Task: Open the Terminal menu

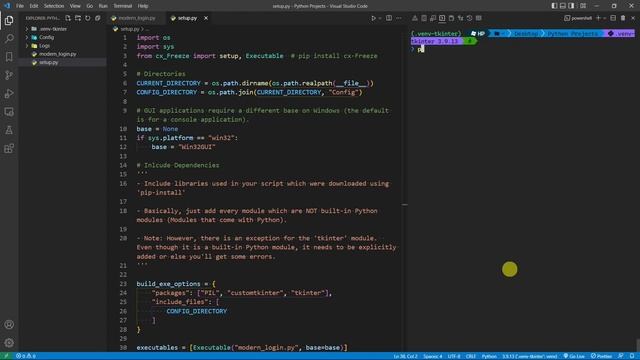Action: coord(123,6)
